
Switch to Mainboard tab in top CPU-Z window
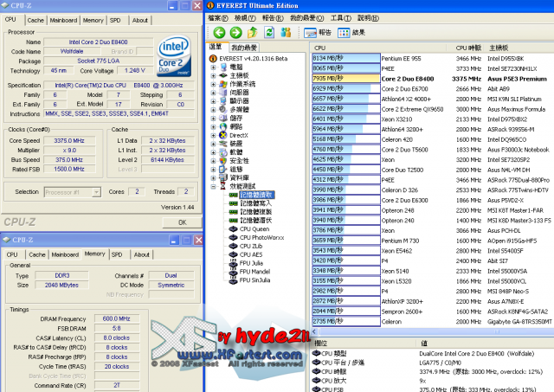63,21
